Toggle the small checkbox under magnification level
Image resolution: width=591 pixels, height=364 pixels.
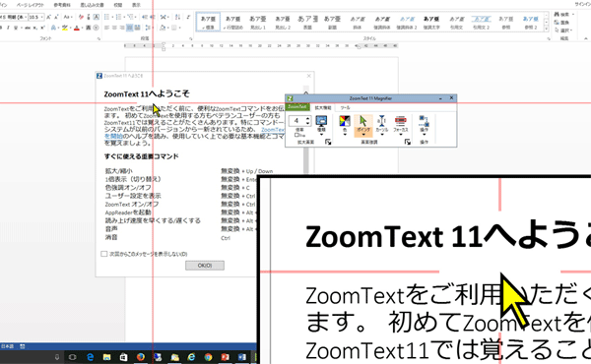[296, 135]
